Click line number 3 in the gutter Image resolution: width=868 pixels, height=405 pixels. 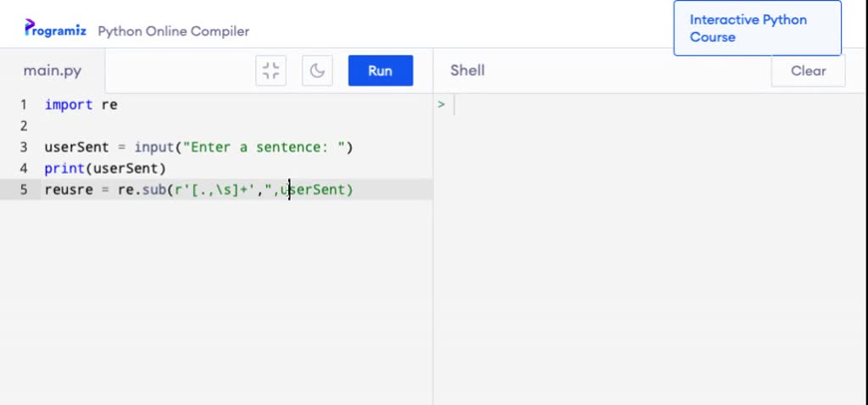tap(23, 147)
